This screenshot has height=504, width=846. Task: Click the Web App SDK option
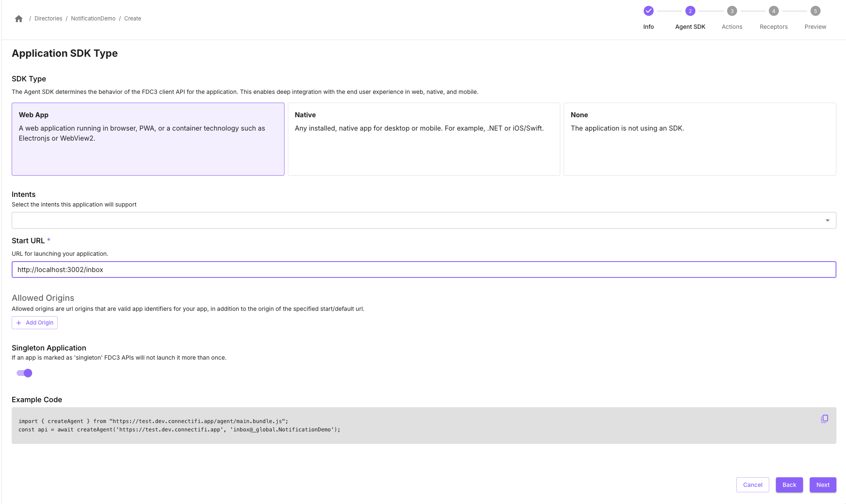[x=148, y=139]
